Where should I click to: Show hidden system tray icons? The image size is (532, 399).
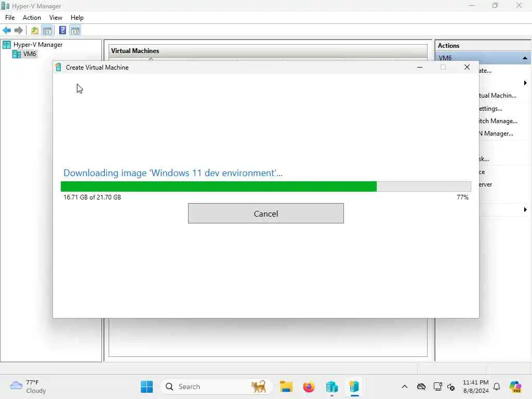(404, 387)
